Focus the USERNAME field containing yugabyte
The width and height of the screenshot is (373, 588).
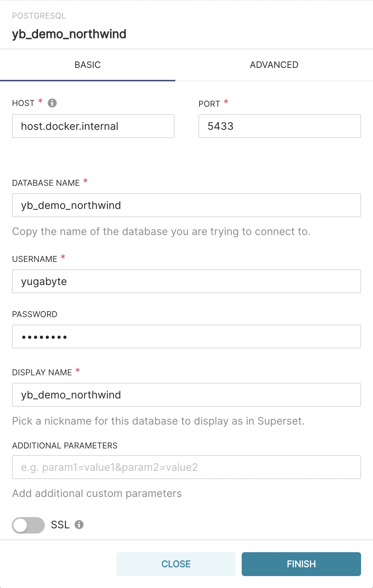pos(186,281)
